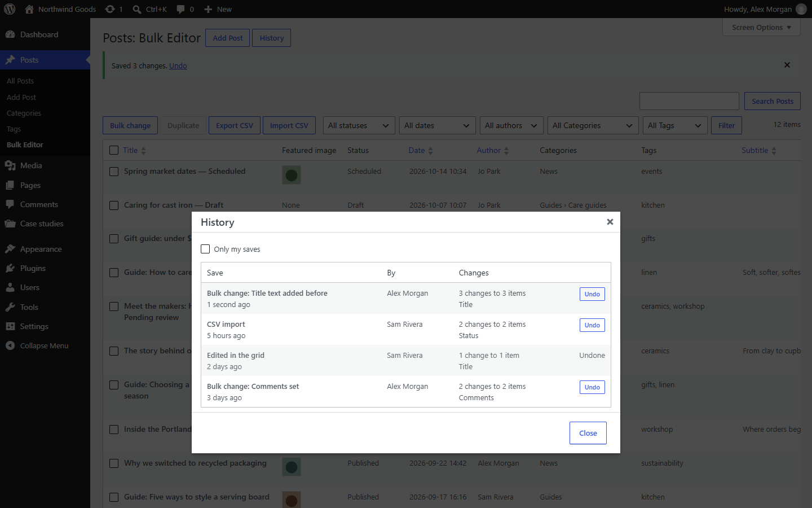Image resolution: width=812 pixels, height=508 pixels.
Task: Enable the Only my saves checkbox
Action: pyautogui.click(x=205, y=249)
